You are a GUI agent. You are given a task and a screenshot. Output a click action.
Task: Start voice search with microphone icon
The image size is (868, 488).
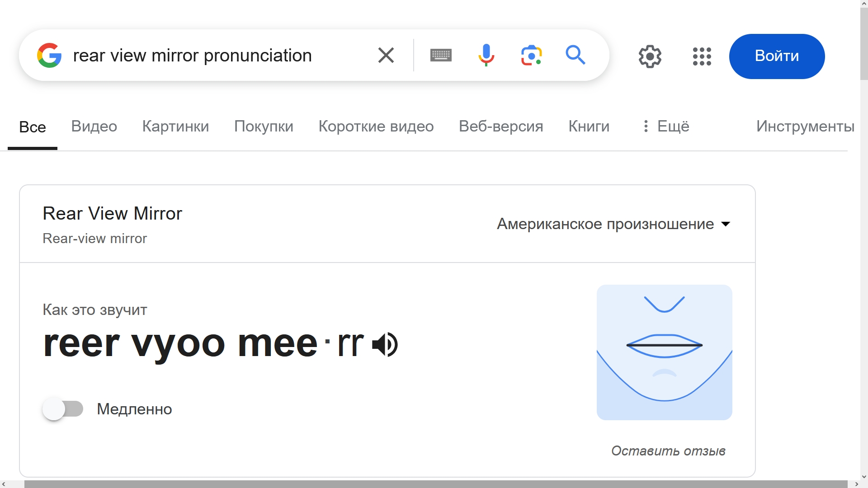(x=486, y=56)
